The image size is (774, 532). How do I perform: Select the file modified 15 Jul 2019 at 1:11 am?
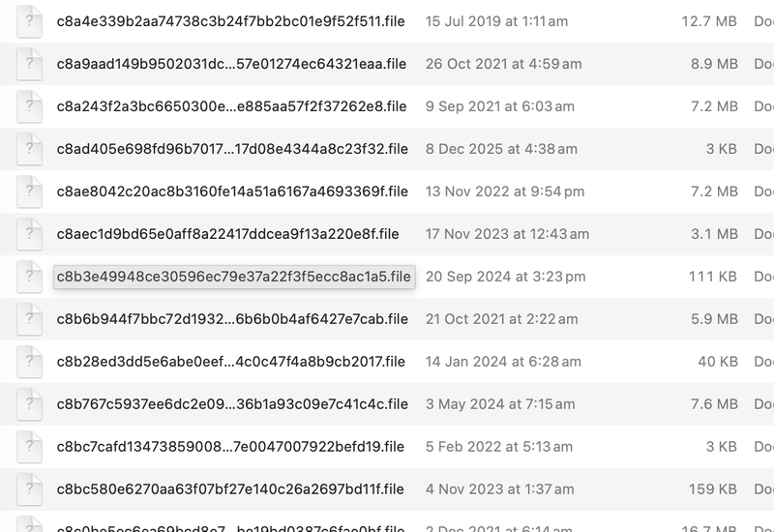pyautogui.click(x=496, y=21)
